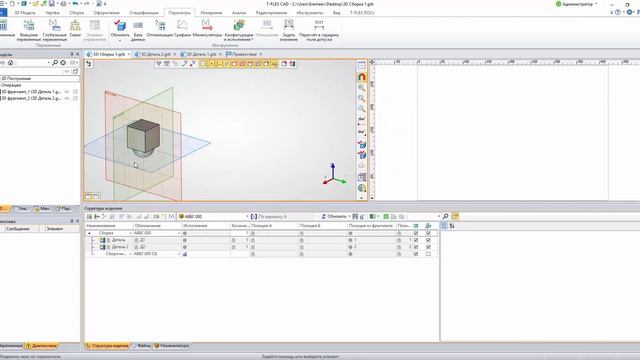Open designation dropdown in Сборка row
The height and width of the screenshot is (360, 640).
point(179,233)
